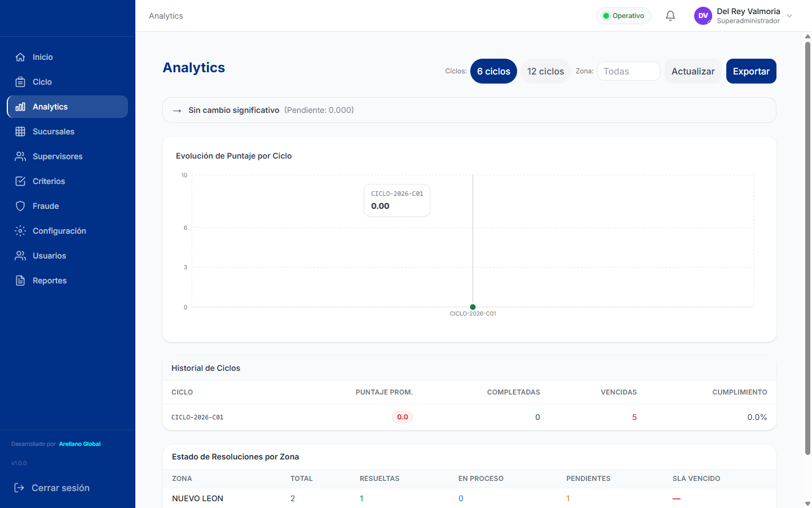This screenshot has height=508, width=812.
Task: Navigate to Reportes menu item
Action: pos(68,281)
